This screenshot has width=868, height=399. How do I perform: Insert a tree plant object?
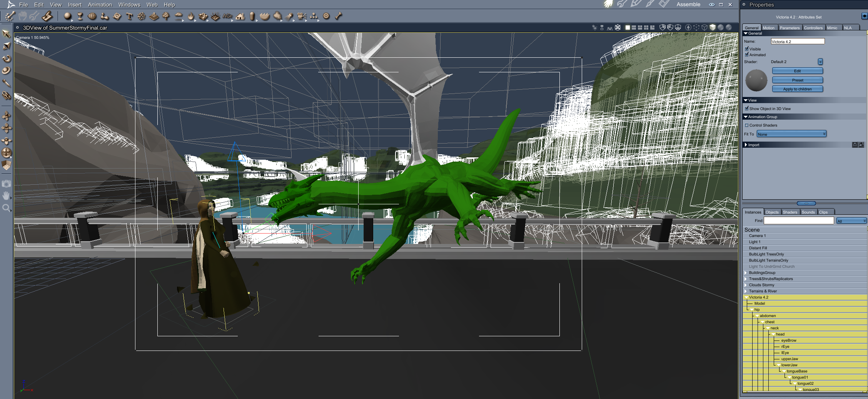tap(166, 16)
